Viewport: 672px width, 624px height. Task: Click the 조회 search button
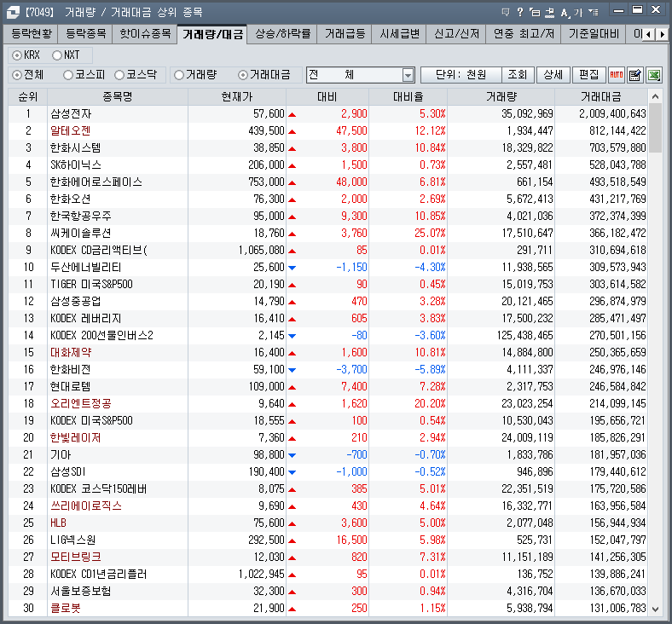(518, 75)
